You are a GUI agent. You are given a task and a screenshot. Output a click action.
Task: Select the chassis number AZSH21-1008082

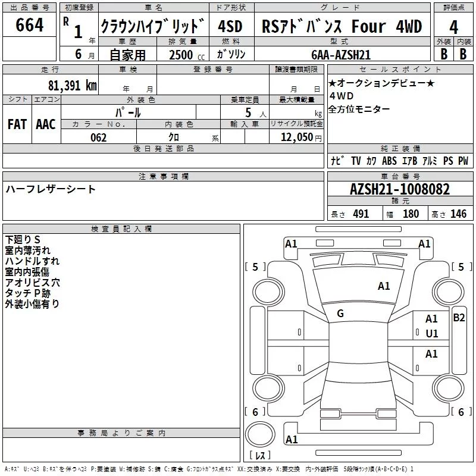400,189
